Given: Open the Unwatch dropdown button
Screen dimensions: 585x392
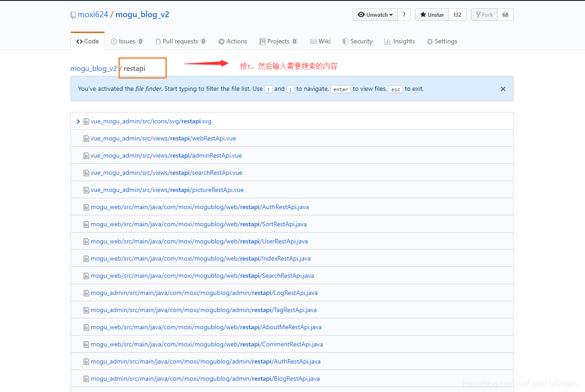Looking at the screenshot, I should point(375,14).
